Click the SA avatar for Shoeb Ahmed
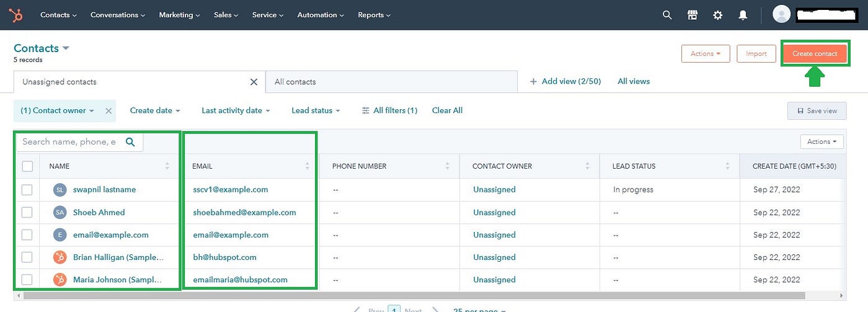This screenshot has height=312, width=868. 60,212
